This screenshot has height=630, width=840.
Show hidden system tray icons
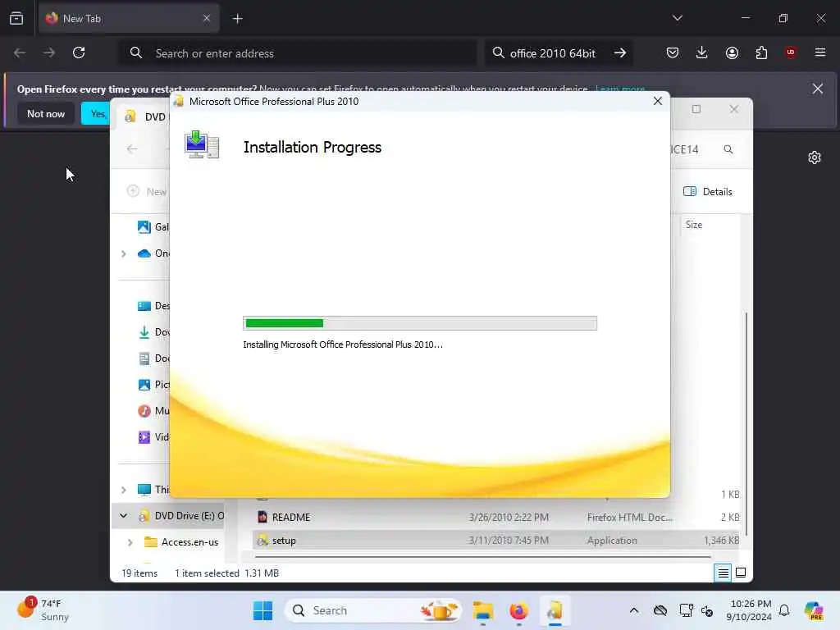(634, 610)
